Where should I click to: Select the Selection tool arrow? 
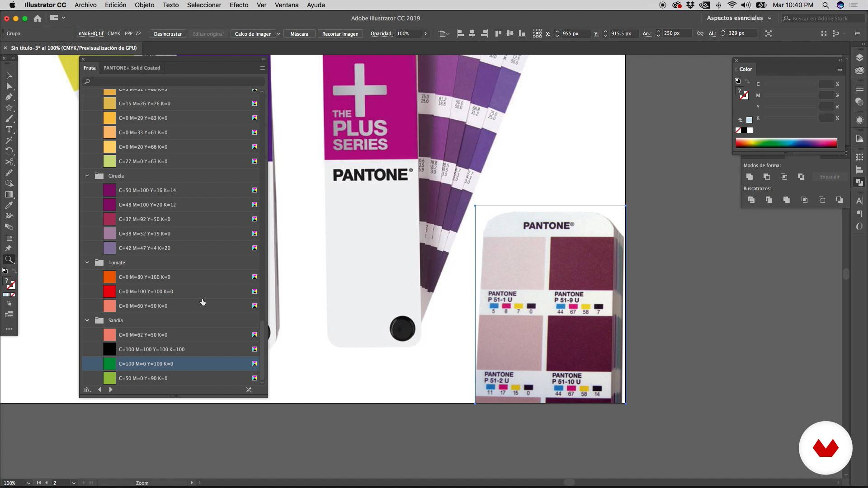[x=9, y=75]
